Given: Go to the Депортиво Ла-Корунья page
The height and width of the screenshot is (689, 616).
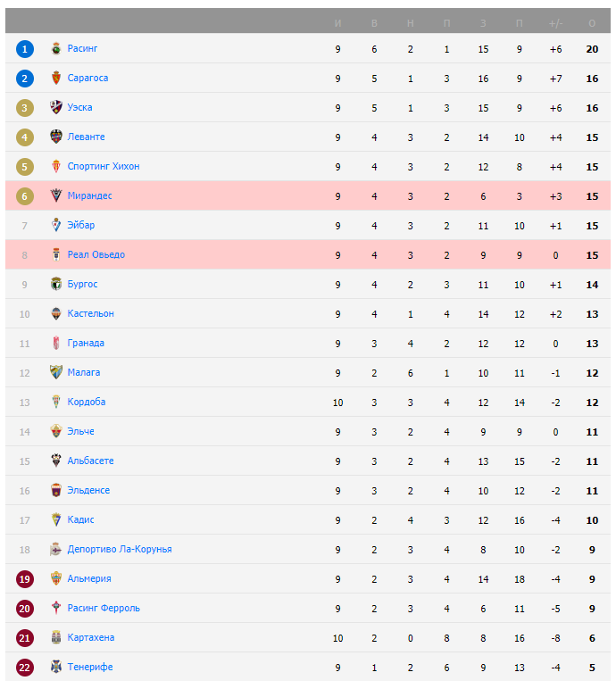Looking at the screenshot, I should click(119, 549).
